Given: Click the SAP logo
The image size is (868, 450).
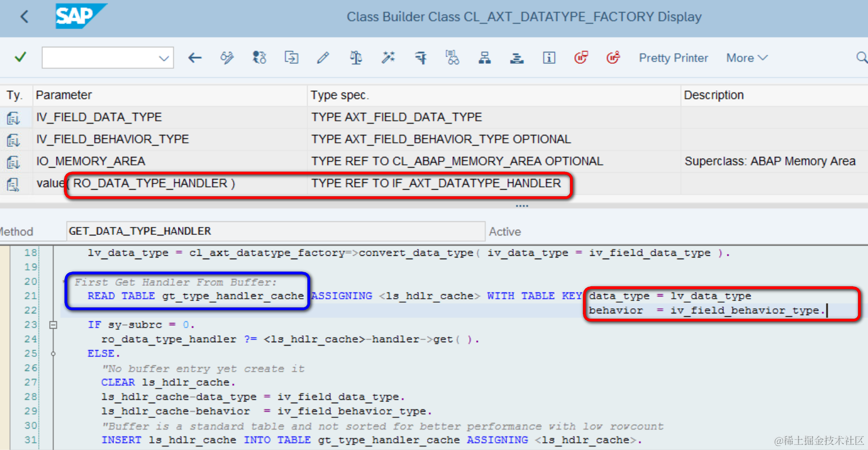Looking at the screenshot, I should [x=80, y=16].
